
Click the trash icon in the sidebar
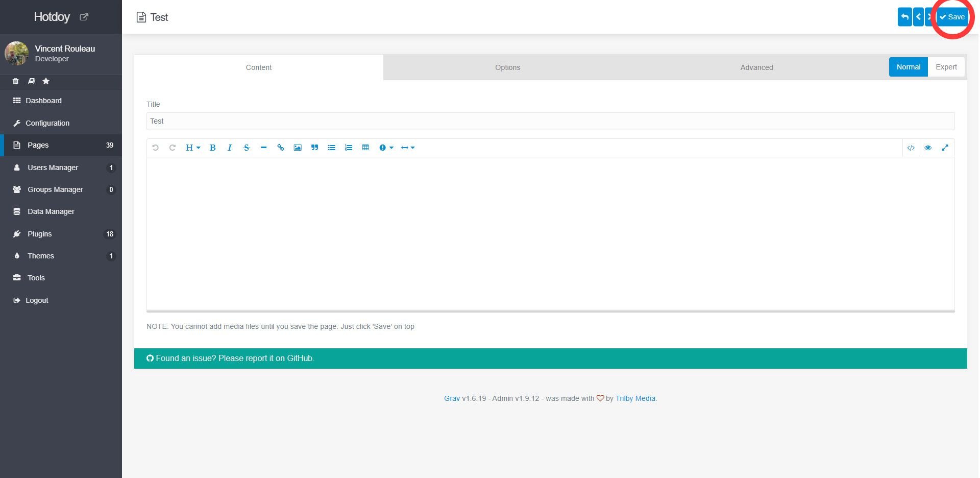(15, 81)
